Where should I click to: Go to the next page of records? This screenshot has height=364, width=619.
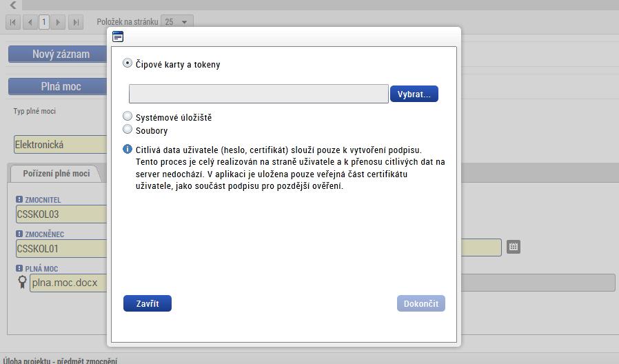click(58, 22)
